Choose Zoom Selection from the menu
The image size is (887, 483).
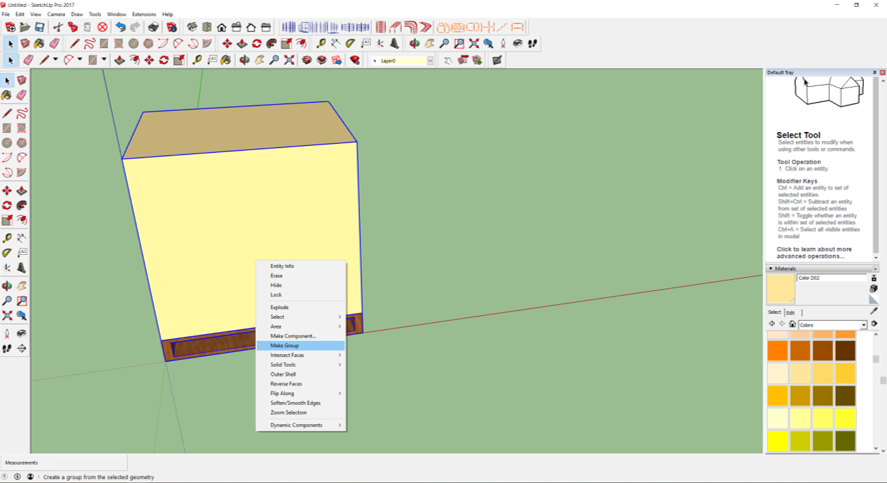coord(301,413)
